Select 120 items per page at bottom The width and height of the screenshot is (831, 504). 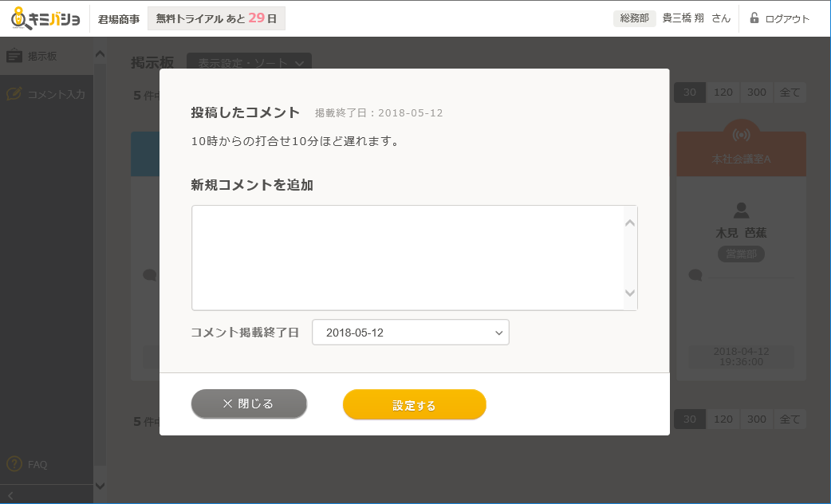723,419
